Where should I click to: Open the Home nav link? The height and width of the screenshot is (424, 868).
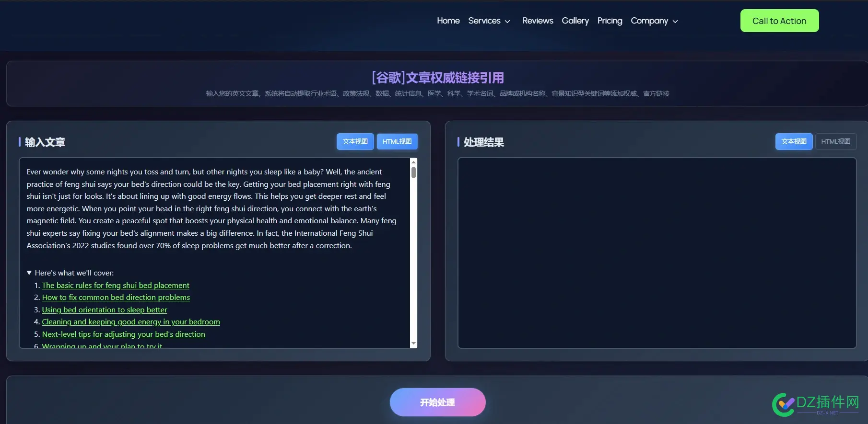[448, 21]
